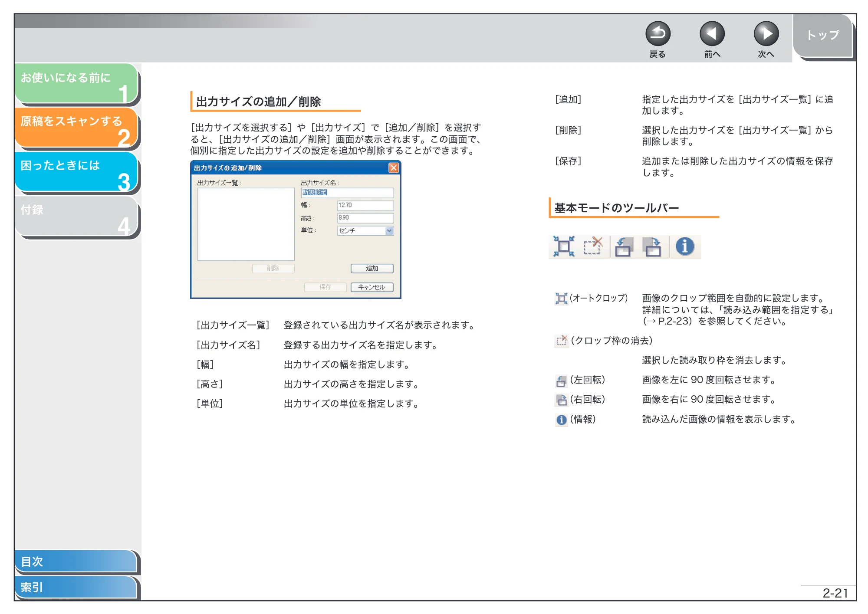Select the Auto Crop icon in the large toolbar

564,246
